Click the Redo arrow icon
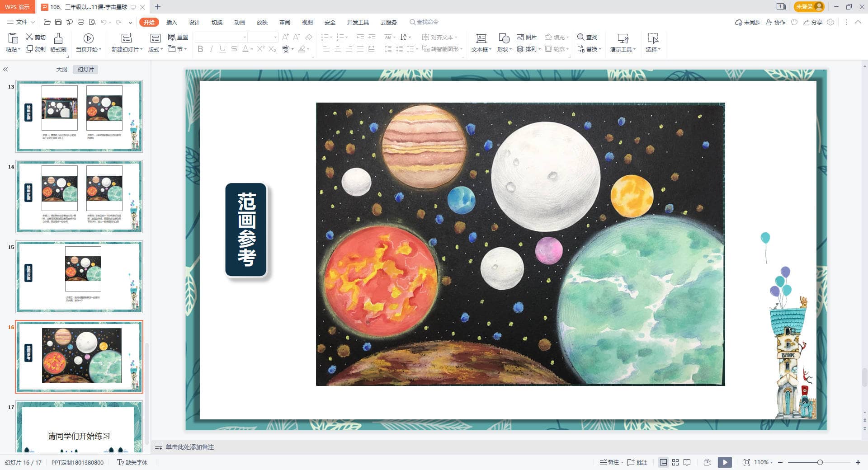Viewport: 868px width, 470px height. tap(118, 22)
